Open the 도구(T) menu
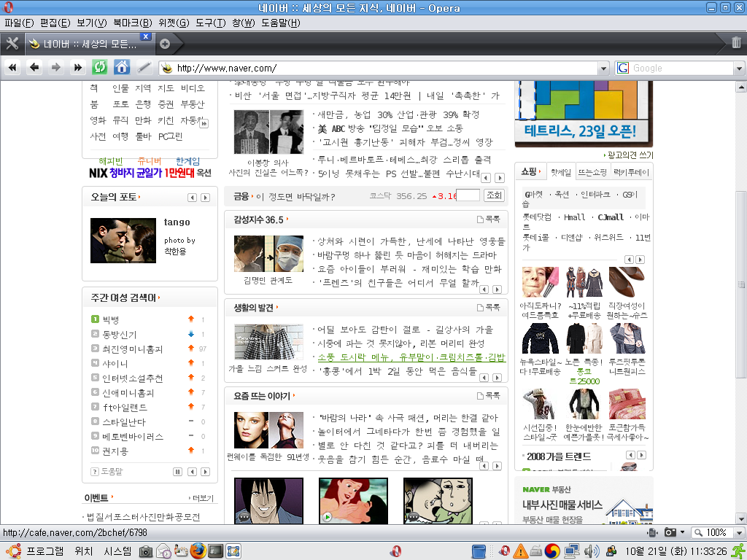Viewport: 747px width, 560px height. pyautogui.click(x=210, y=23)
